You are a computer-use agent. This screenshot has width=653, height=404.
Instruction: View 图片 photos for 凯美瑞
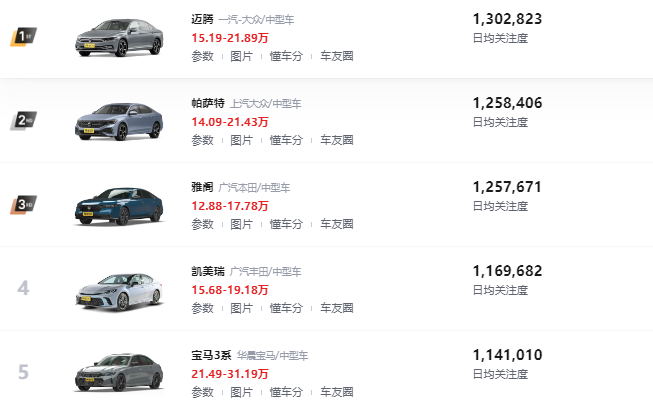241,308
